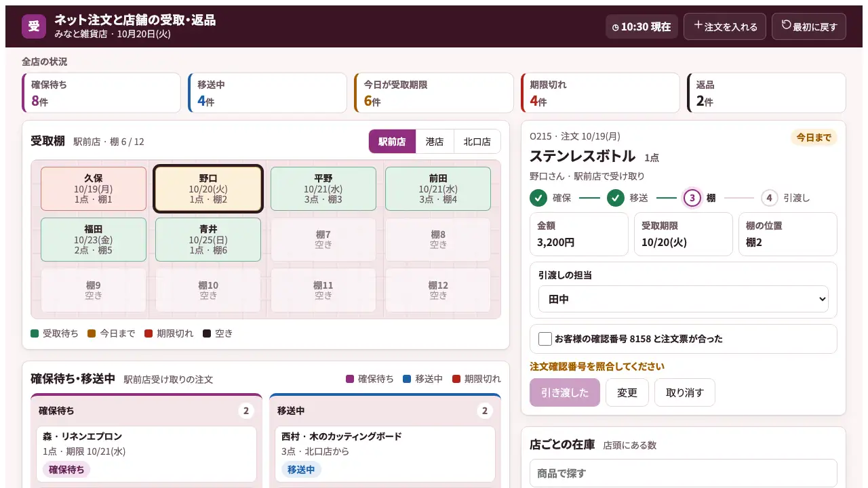
Task: Select the empty 棚9 slot
Action: pyautogui.click(x=94, y=290)
